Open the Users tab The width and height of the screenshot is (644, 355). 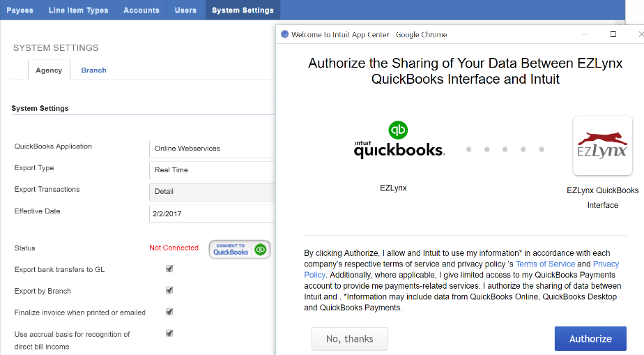point(185,10)
